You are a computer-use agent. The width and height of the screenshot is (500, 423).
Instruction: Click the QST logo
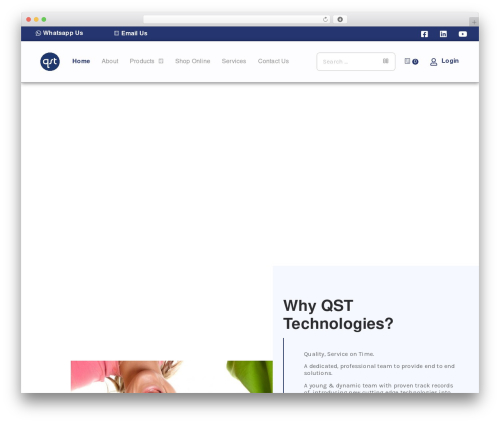click(x=50, y=62)
